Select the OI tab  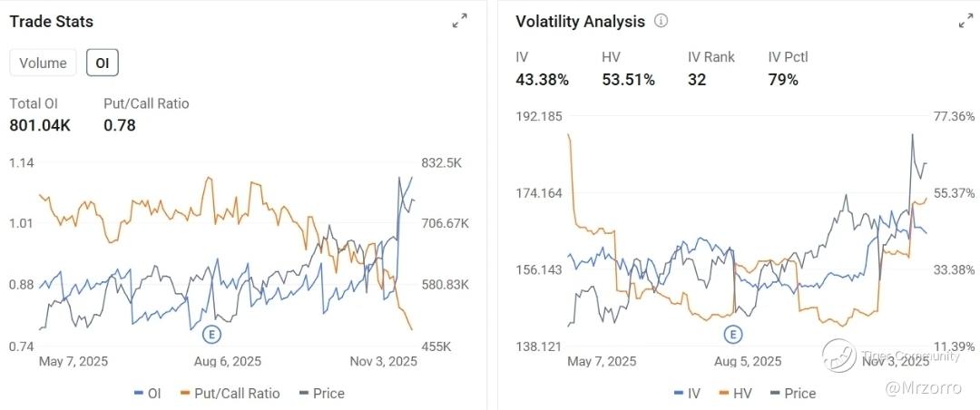pyautogui.click(x=103, y=63)
